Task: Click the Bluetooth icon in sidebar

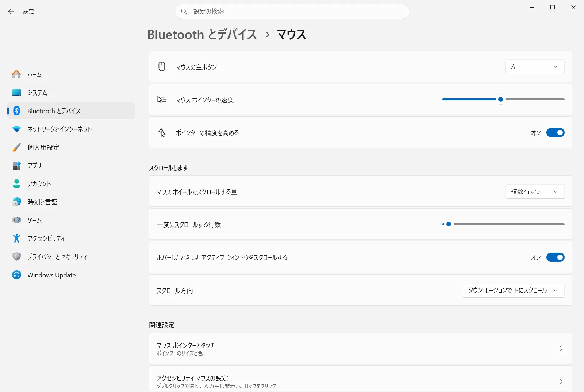Action: [x=16, y=111]
